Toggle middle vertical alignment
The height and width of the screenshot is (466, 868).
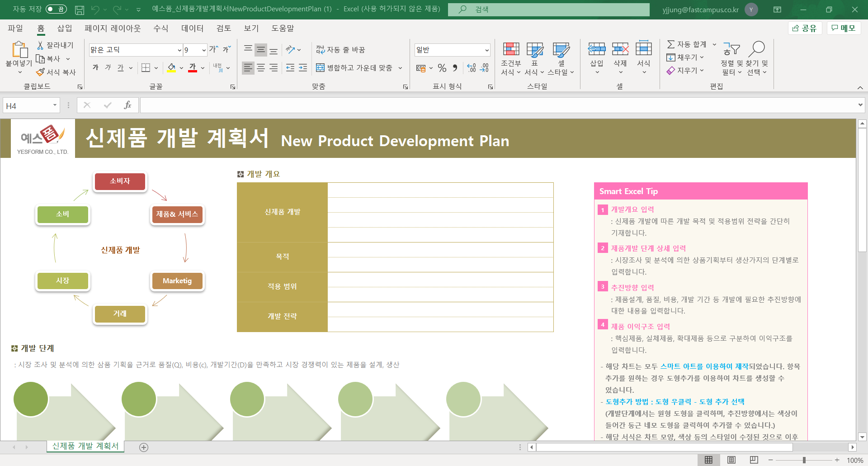point(261,50)
